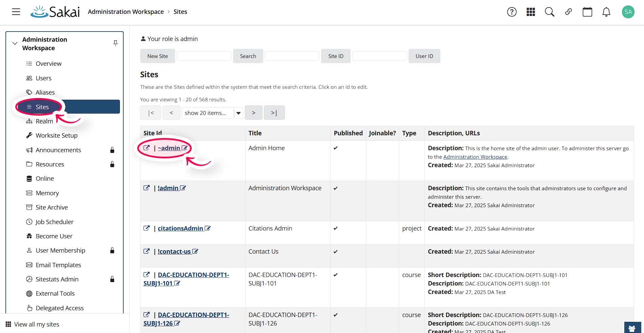Click View all my sites
Screen dimensions: 644x333
pyautogui.click(x=37, y=325)
